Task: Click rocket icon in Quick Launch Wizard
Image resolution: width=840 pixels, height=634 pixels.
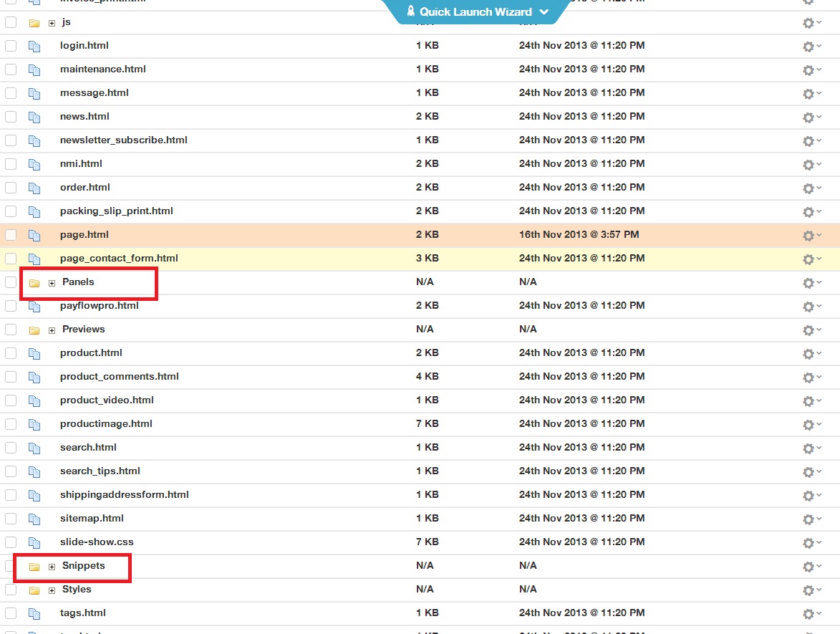Action: tap(411, 11)
